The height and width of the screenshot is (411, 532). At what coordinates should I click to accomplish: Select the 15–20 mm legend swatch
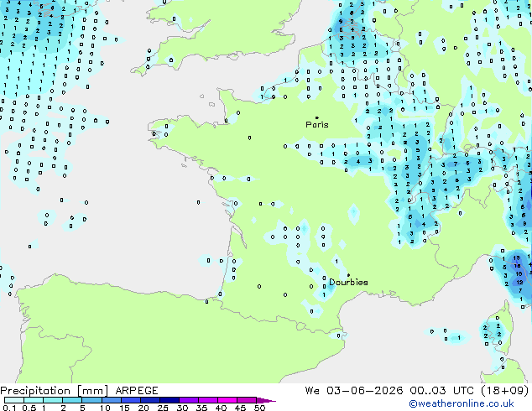[x=131, y=400]
